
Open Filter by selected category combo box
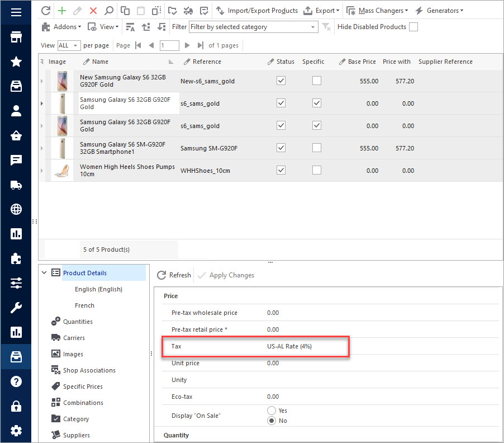pos(254,27)
